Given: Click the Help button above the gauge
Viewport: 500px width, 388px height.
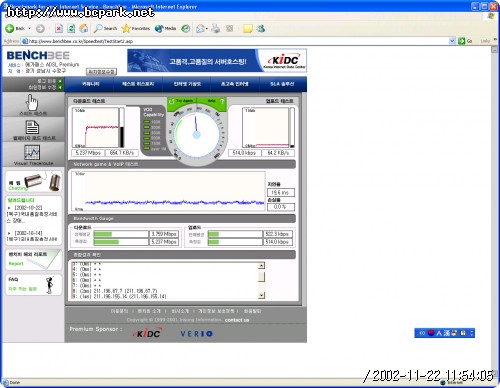Looking at the screenshot, I should (x=212, y=101).
